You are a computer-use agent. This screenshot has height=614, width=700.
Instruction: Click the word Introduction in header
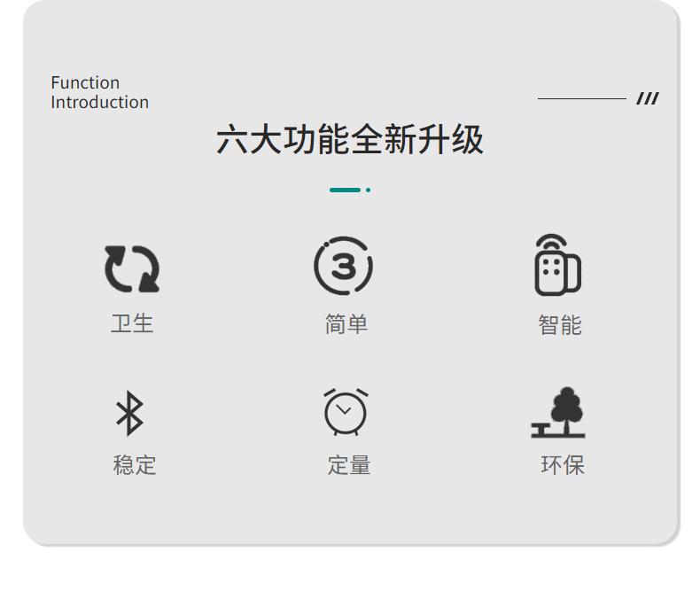pyautogui.click(x=99, y=102)
